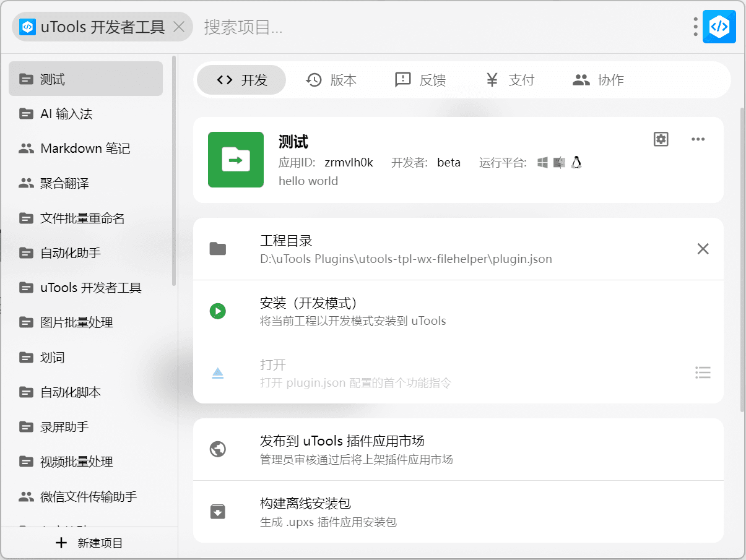Click the Markdown 笔记 people icon

(26, 149)
